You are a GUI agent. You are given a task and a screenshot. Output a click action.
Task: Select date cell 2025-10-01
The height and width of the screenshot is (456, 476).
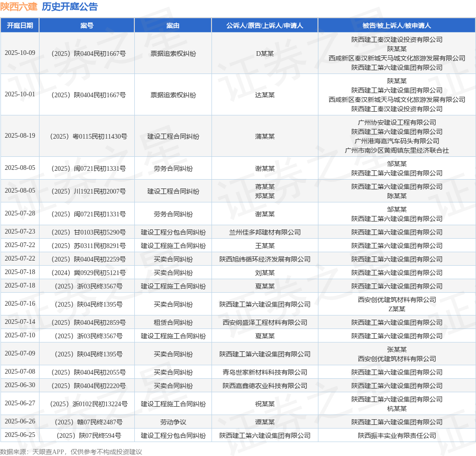[20, 94]
